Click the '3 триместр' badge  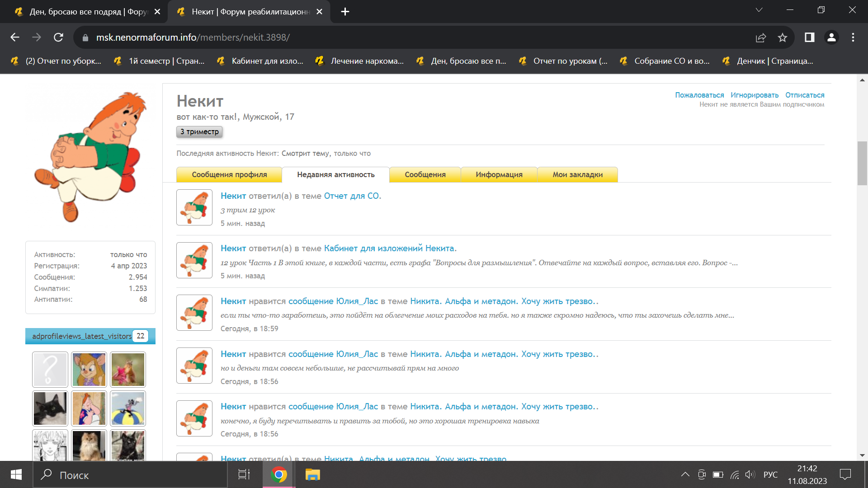pos(199,132)
